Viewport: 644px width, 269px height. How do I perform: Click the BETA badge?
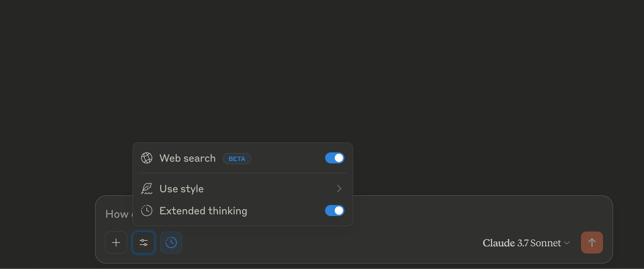[x=237, y=159]
